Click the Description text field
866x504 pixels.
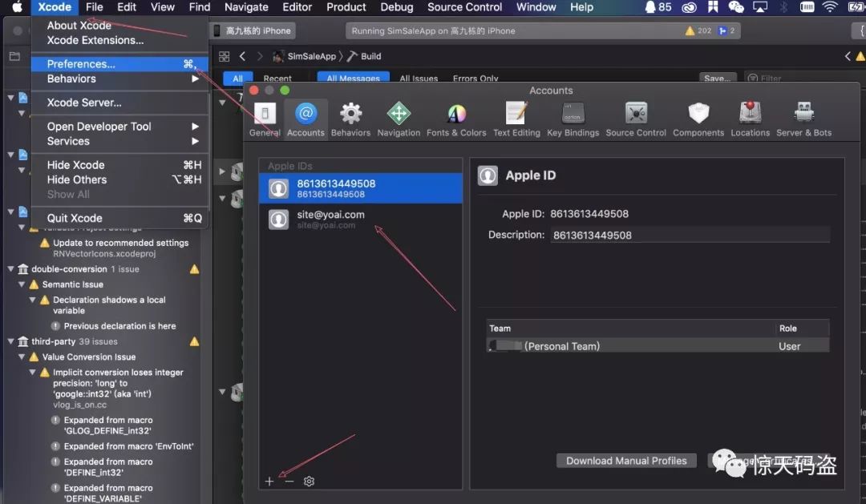[x=690, y=235]
